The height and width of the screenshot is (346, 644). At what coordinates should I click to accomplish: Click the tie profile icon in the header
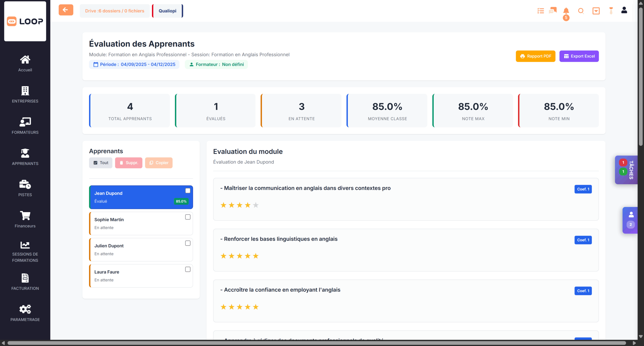tap(611, 11)
